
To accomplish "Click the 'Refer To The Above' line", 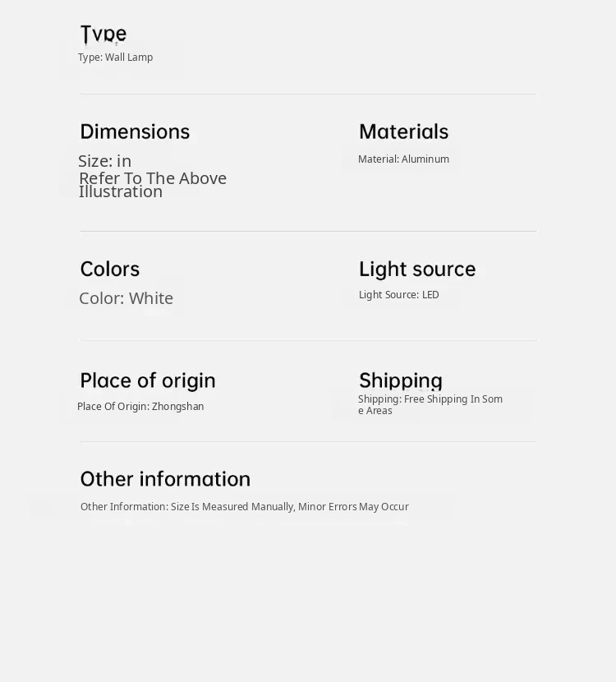I will (153, 178).
